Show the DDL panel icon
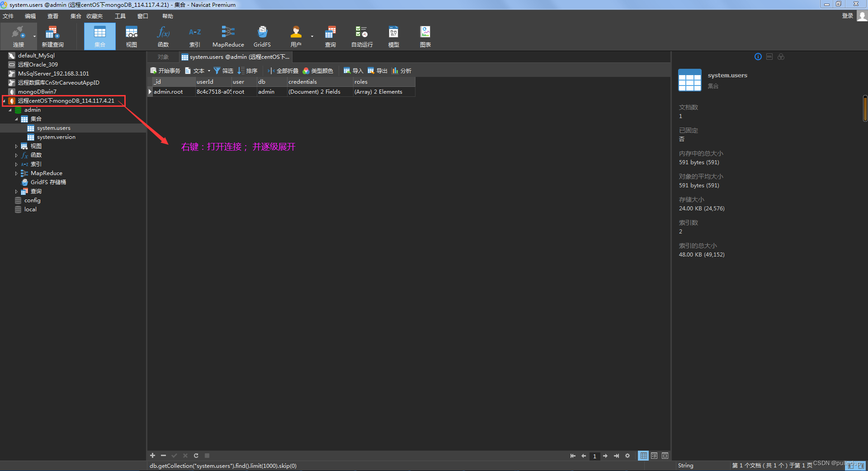The image size is (868, 471). coord(769,57)
